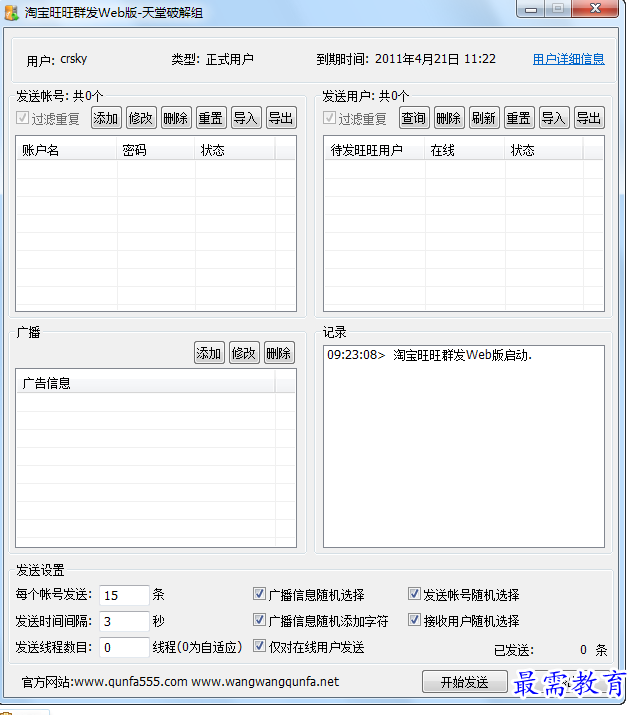Click 导入 in the 发送用户 panel
The width and height of the screenshot is (635, 715).
pos(554,118)
